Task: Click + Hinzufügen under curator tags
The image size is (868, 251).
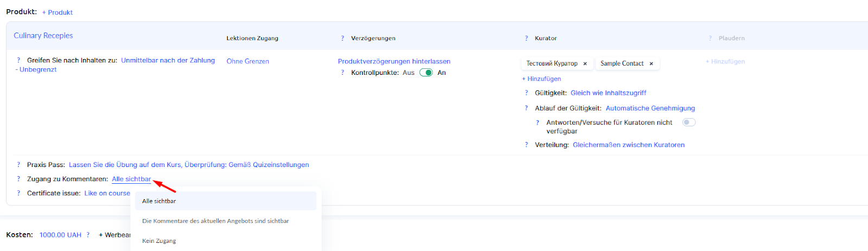Action: tap(541, 79)
